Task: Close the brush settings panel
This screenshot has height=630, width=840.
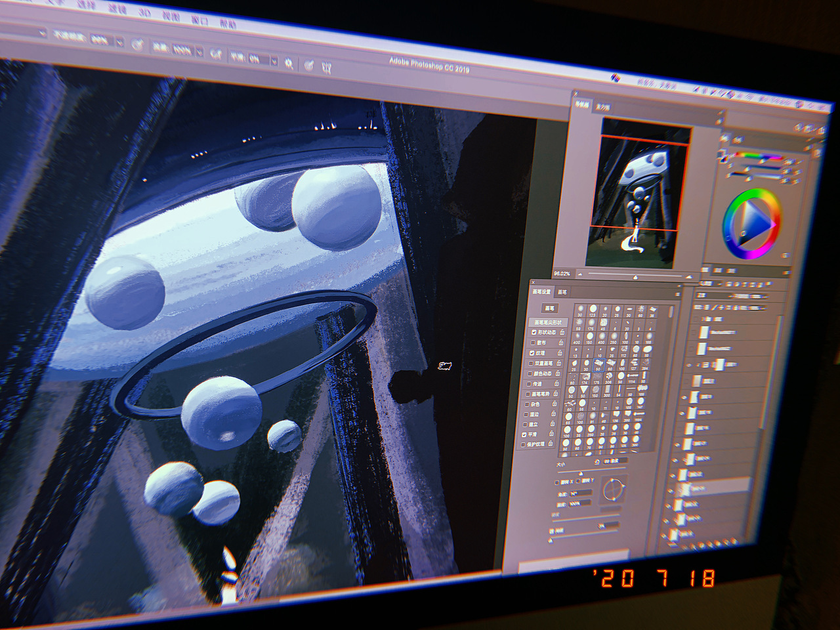Action: click(x=533, y=283)
